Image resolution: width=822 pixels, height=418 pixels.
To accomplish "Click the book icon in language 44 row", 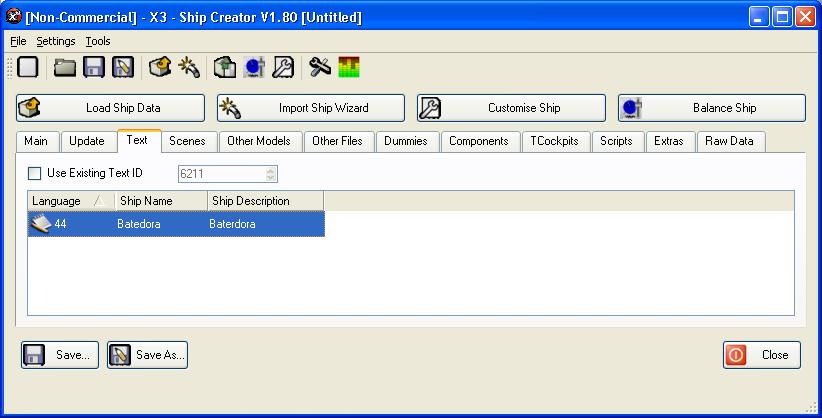I will pyautogui.click(x=40, y=224).
